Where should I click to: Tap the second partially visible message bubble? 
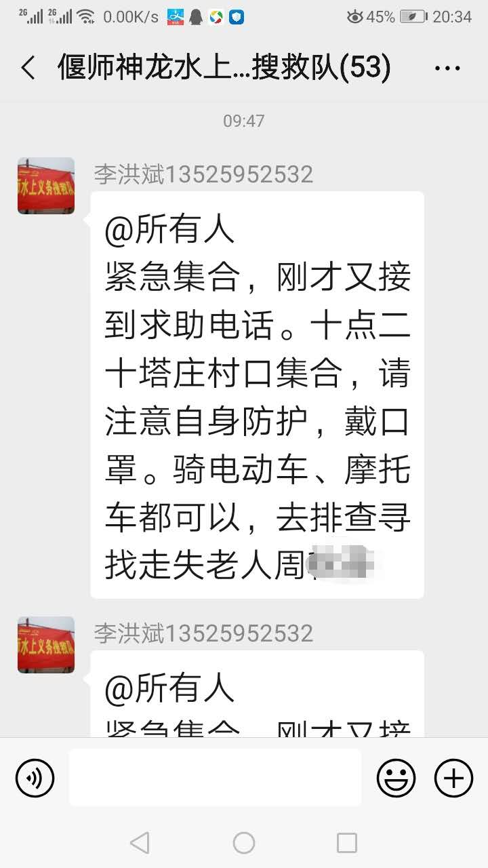[257, 694]
